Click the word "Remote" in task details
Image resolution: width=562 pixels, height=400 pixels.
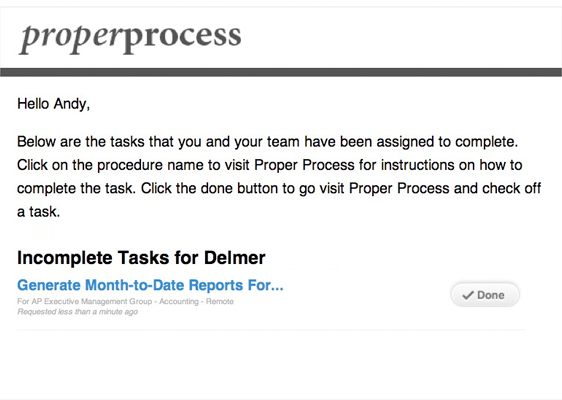[x=220, y=301]
